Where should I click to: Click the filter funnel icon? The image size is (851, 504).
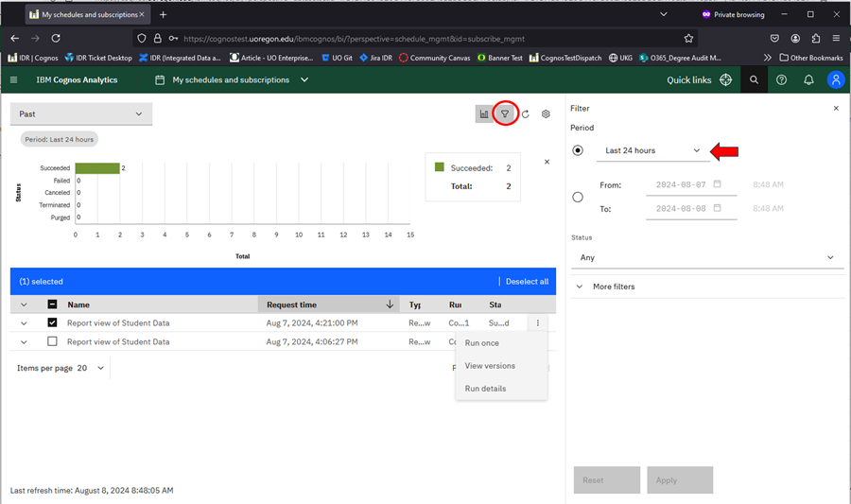coord(505,113)
